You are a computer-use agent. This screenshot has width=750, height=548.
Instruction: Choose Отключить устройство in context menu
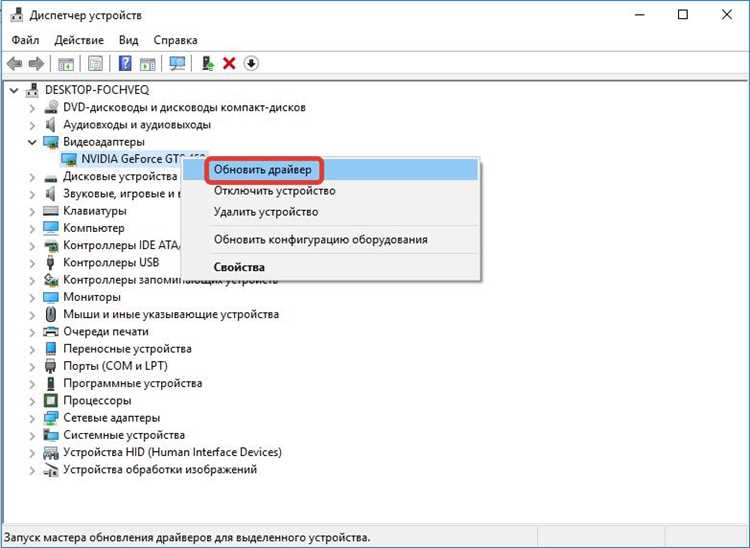(x=331, y=191)
